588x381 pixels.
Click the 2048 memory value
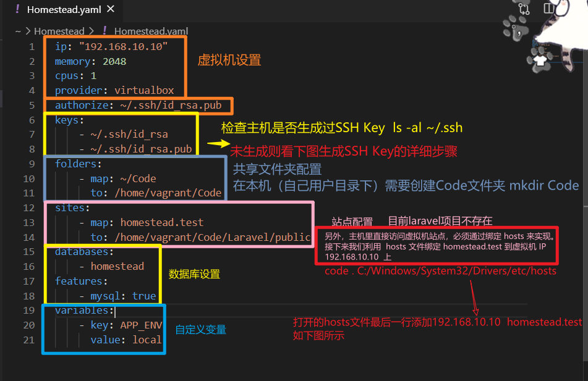coord(114,61)
